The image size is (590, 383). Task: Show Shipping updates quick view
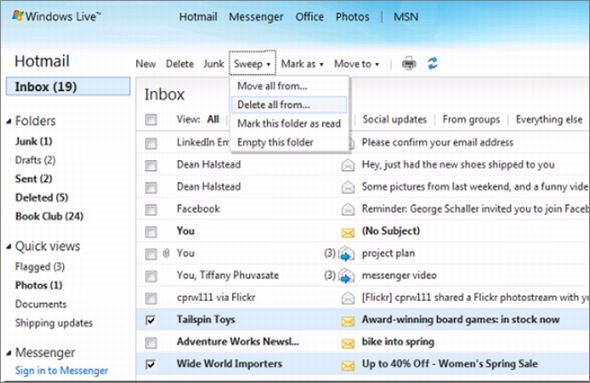[54, 323]
